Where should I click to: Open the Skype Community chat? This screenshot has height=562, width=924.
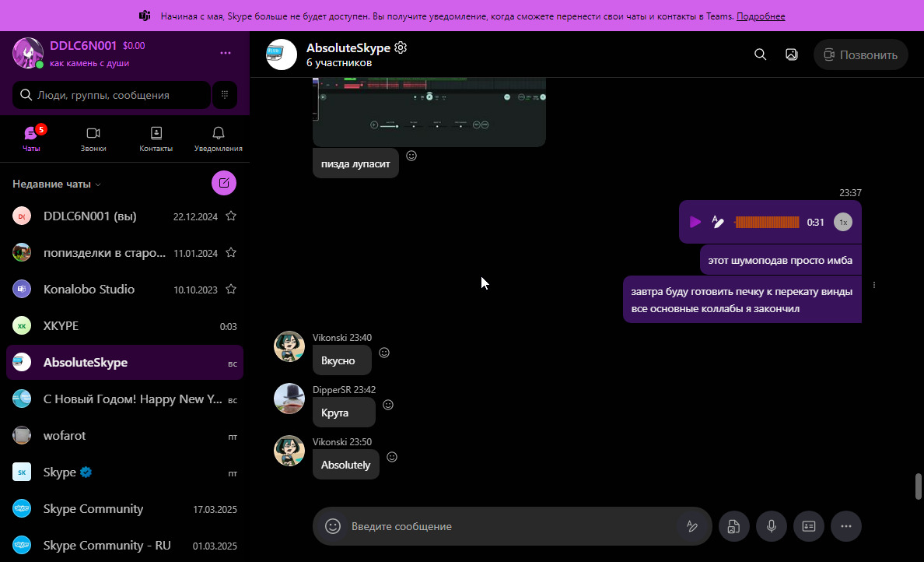124,508
